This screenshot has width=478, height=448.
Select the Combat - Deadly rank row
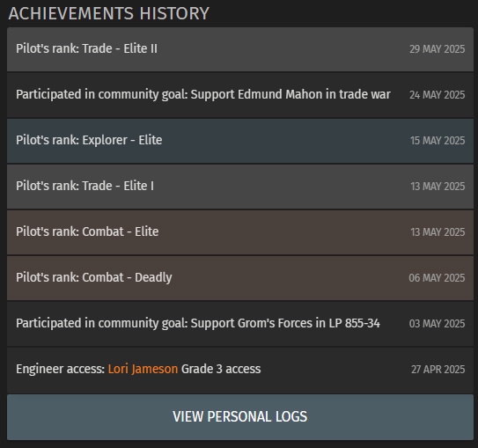(x=240, y=278)
